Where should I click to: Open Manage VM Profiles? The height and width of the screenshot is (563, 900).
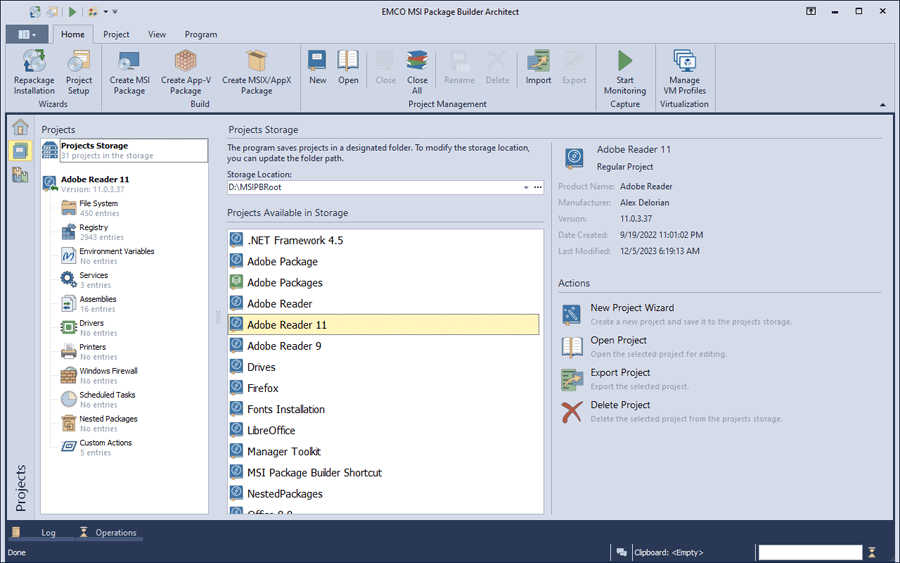(684, 72)
